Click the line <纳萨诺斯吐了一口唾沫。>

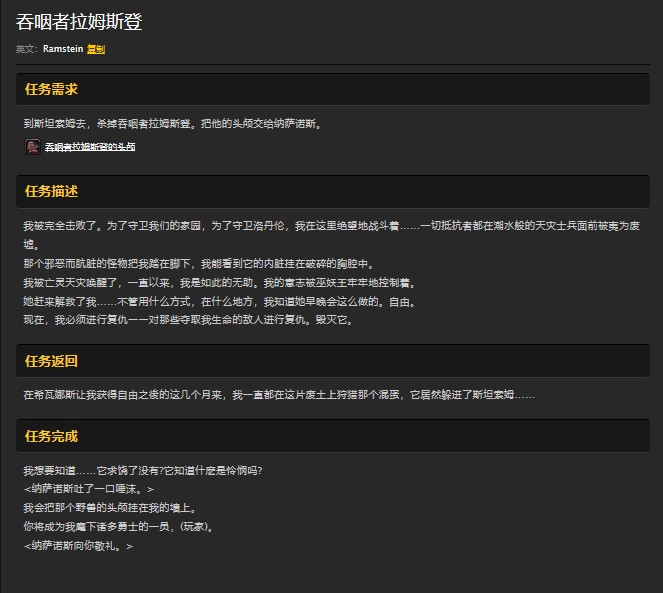89,489
